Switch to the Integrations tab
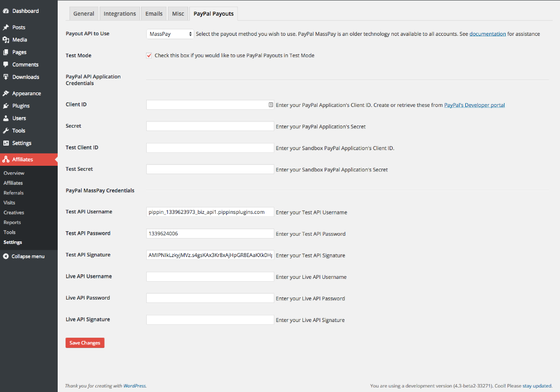 point(120,13)
